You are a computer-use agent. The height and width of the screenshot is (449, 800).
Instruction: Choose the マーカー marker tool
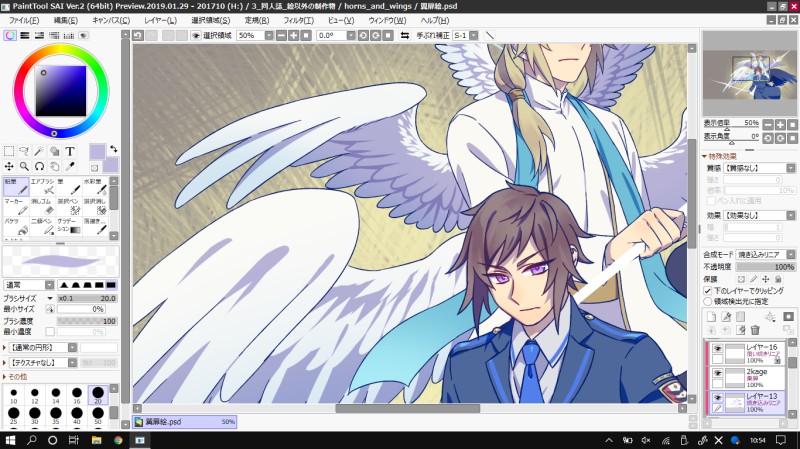(16, 207)
